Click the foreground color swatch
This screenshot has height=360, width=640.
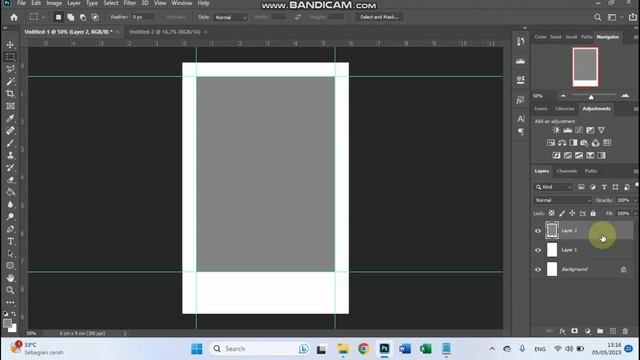(x=7, y=323)
